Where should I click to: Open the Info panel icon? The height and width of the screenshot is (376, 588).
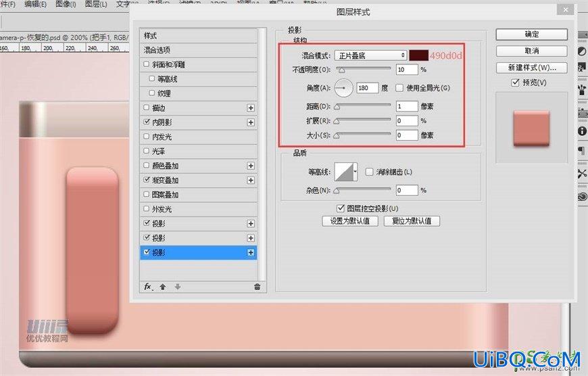(x=582, y=131)
